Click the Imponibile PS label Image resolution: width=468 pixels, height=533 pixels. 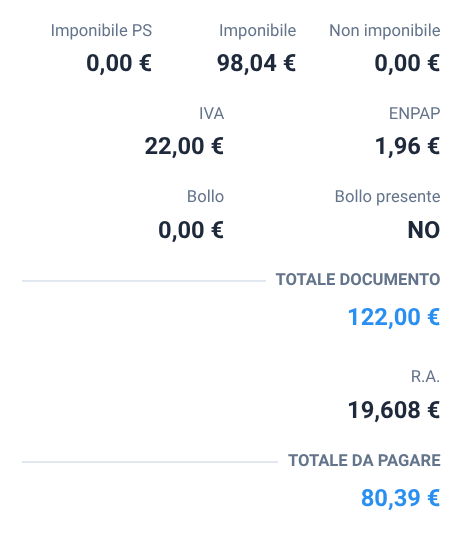point(101,31)
